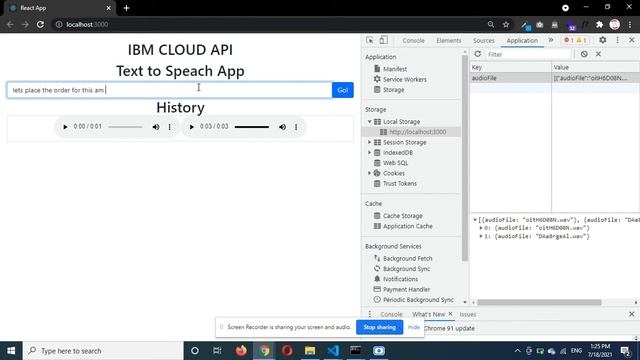Click the storage Filter field
The height and width of the screenshot is (360, 640).
[x=529, y=54]
